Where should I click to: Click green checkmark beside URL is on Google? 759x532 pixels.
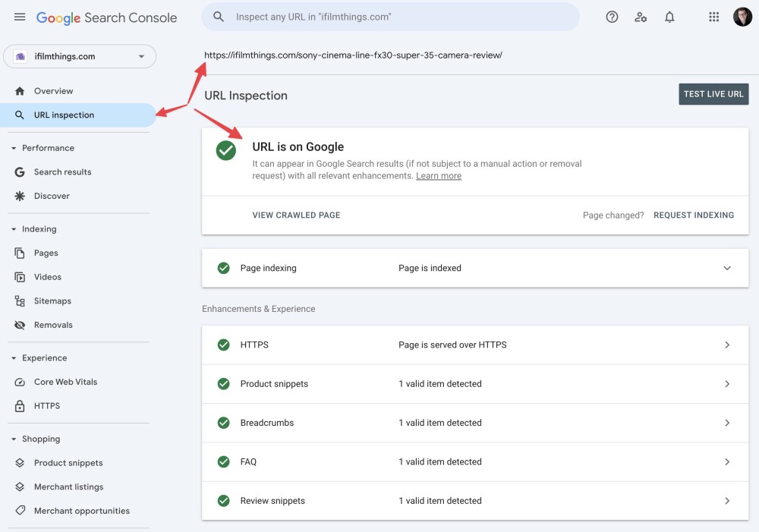coord(226,150)
